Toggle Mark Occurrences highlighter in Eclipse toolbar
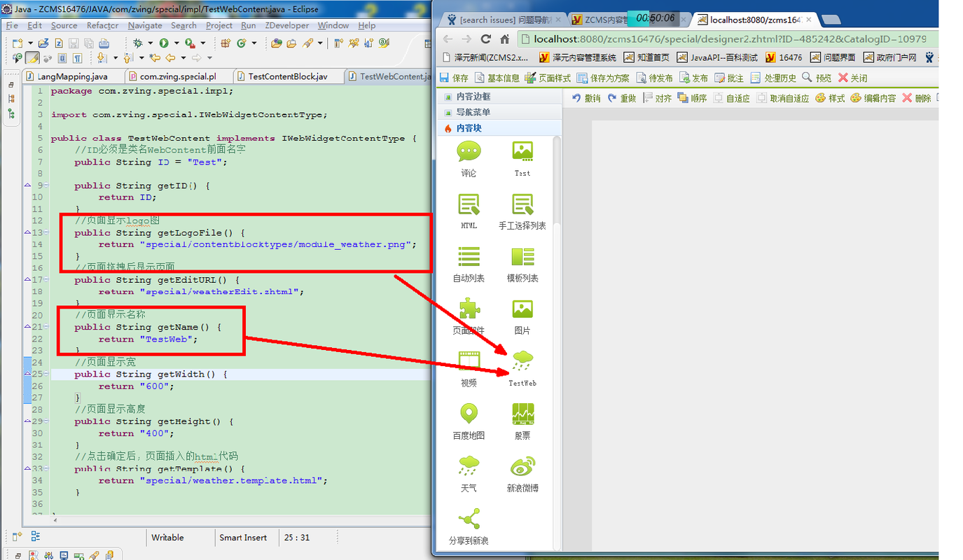The image size is (963, 560). click(32, 58)
